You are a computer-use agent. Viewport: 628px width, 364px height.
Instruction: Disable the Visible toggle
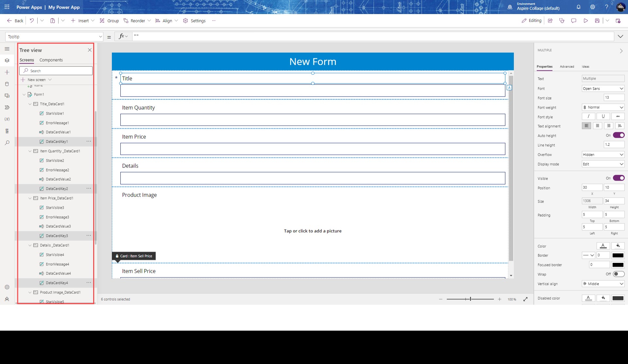(619, 178)
